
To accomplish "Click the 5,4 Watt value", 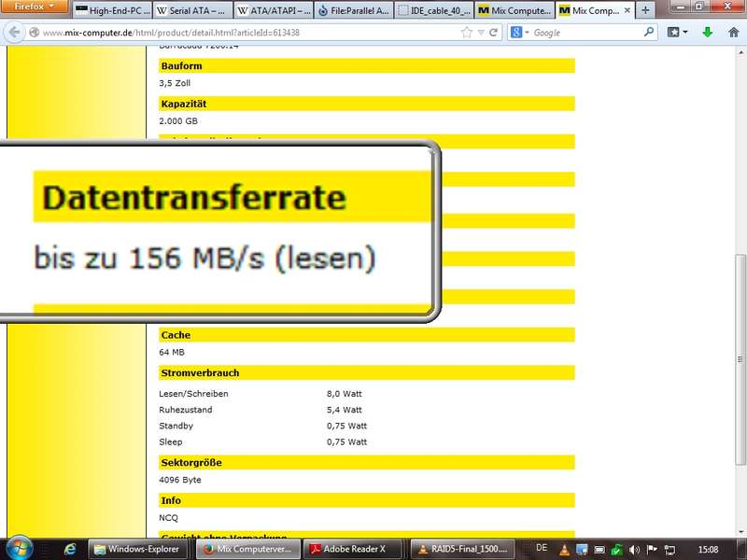I will pyautogui.click(x=345, y=410).
